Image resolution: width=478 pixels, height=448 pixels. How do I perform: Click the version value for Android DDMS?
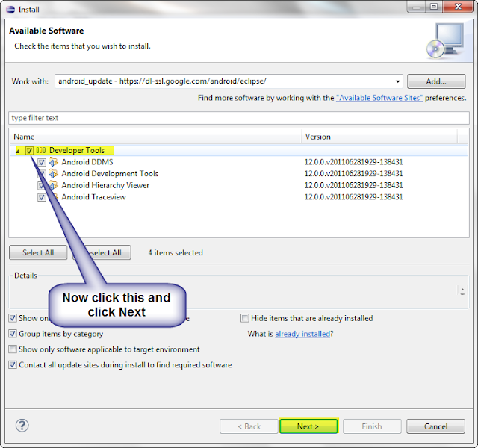pos(353,162)
